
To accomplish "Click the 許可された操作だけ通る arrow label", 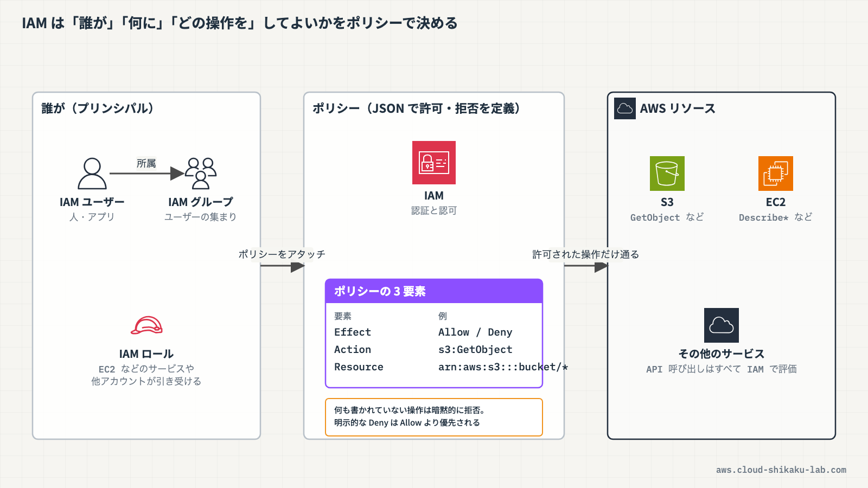I will coord(586,254).
